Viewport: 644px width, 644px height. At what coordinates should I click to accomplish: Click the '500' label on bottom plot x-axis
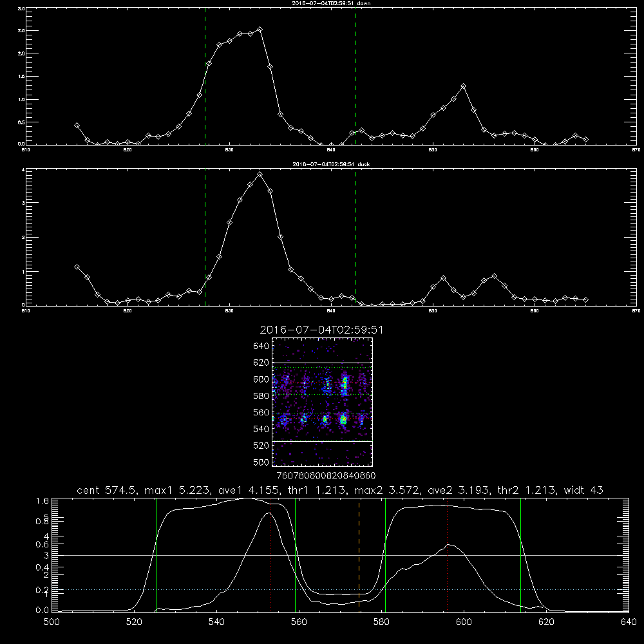(x=52, y=622)
